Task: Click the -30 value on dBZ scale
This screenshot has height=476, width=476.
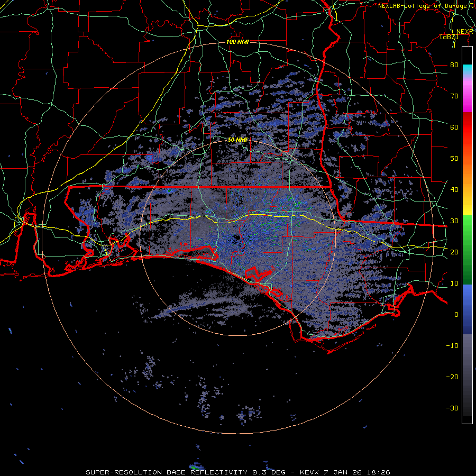Action: (x=452, y=408)
